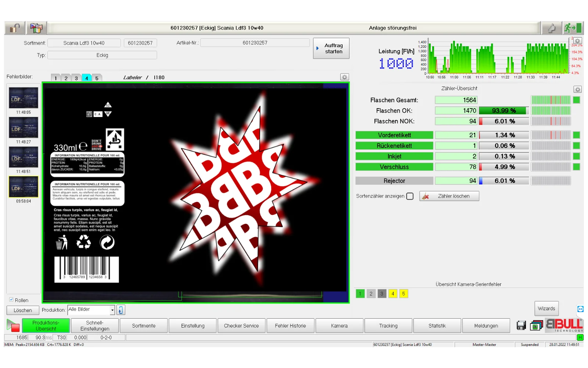Click yellow camera 4 Serienfehler square

click(x=393, y=294)
